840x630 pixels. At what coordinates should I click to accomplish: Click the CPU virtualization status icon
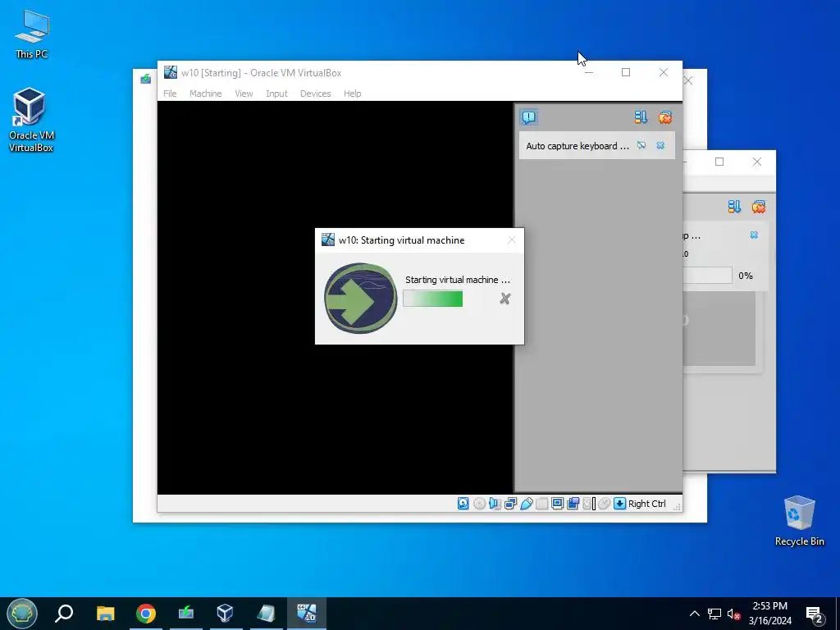coord(589,504)
